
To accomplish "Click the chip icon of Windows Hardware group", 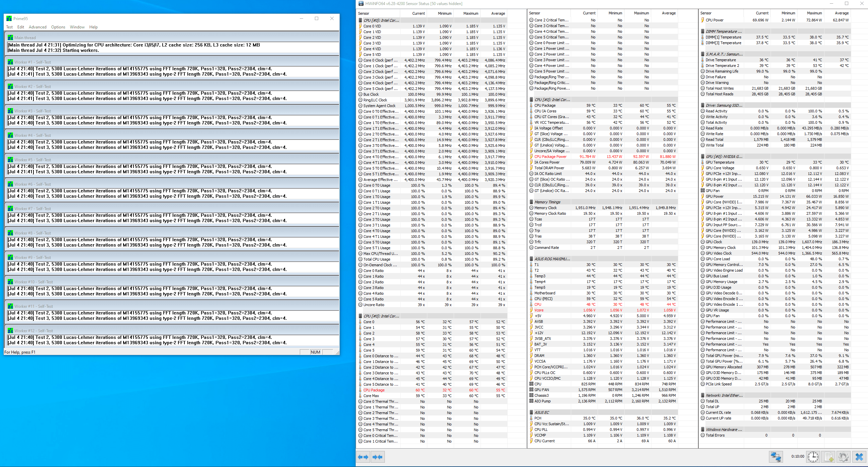I will 703,429.
